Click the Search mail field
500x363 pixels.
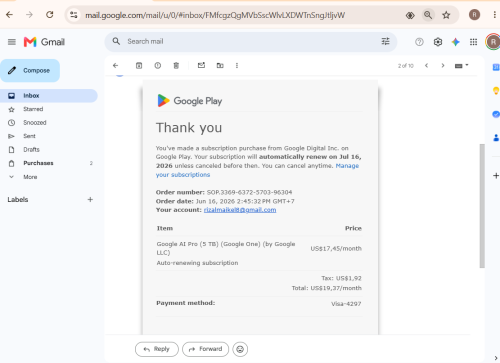(x=251, y=42)
